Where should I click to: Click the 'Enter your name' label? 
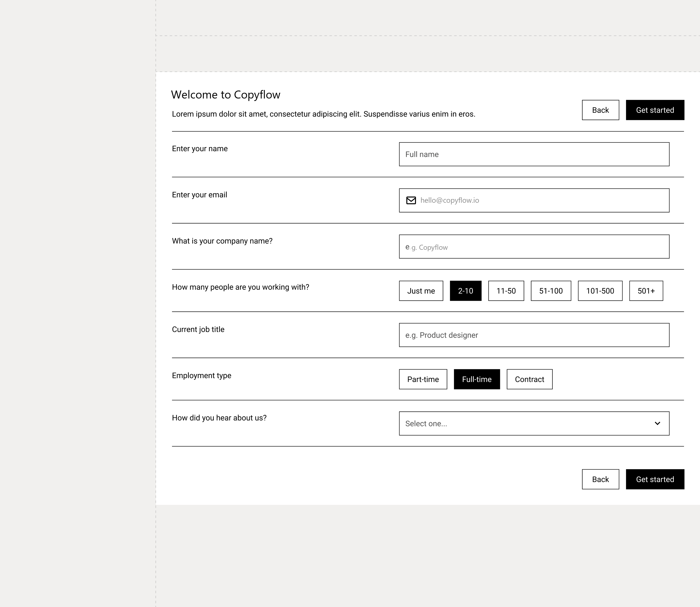click(x=200, y=149)
